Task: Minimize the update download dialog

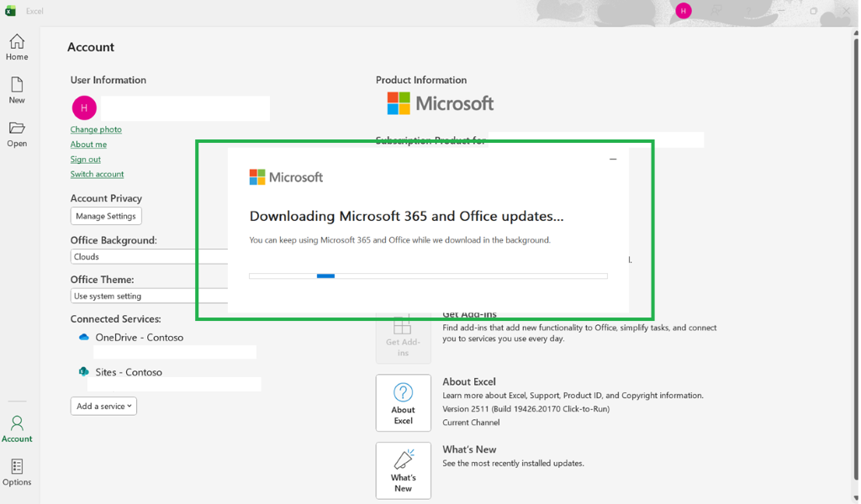Action: 613,159
